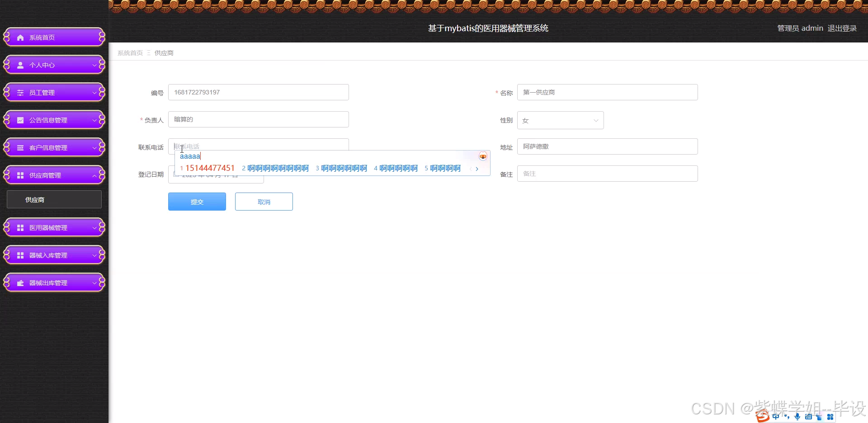Click the 系统首页 breadcrumb link

(130, 53)
